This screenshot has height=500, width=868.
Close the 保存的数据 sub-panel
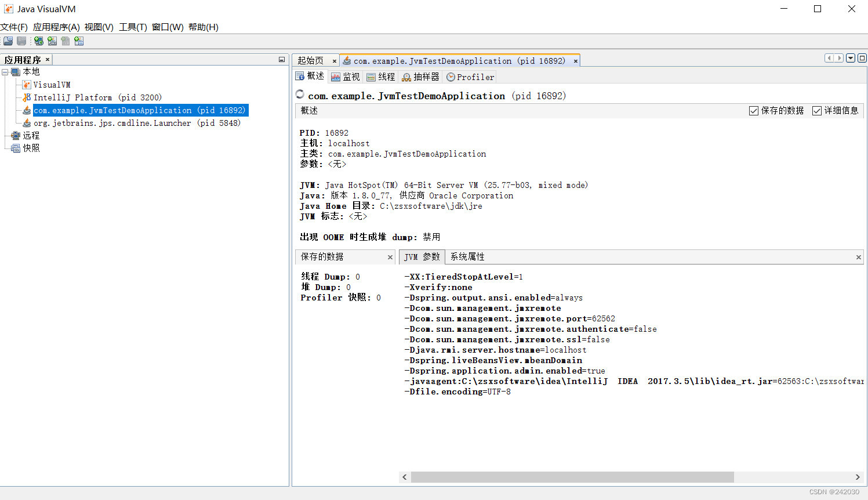tap(390, 257)
